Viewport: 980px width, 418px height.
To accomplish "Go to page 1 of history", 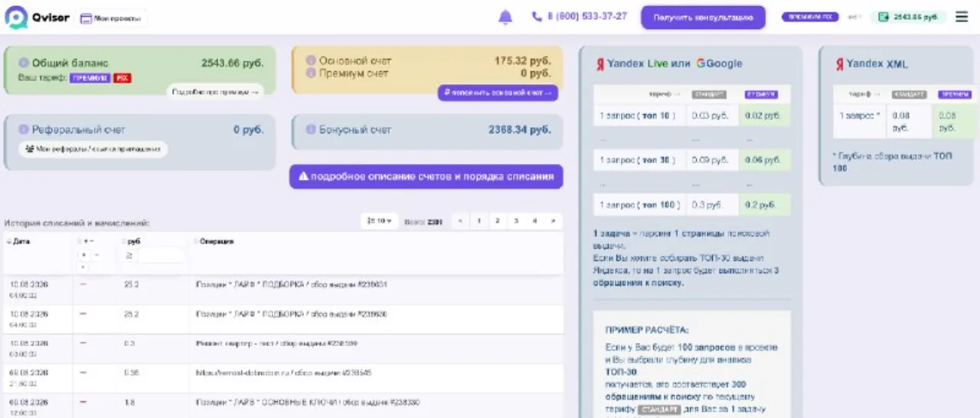I will tap(479, 221).
